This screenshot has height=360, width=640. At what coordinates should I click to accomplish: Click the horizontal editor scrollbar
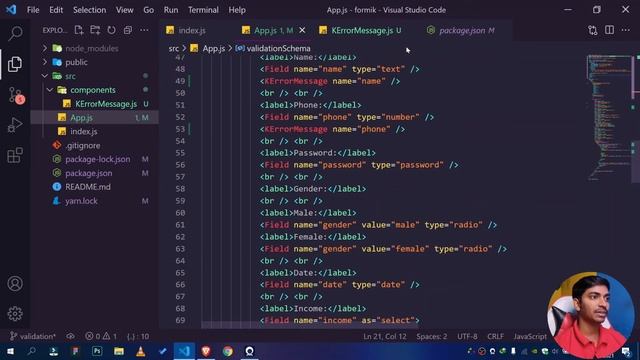pyautogui.click(x=310, y=325)
